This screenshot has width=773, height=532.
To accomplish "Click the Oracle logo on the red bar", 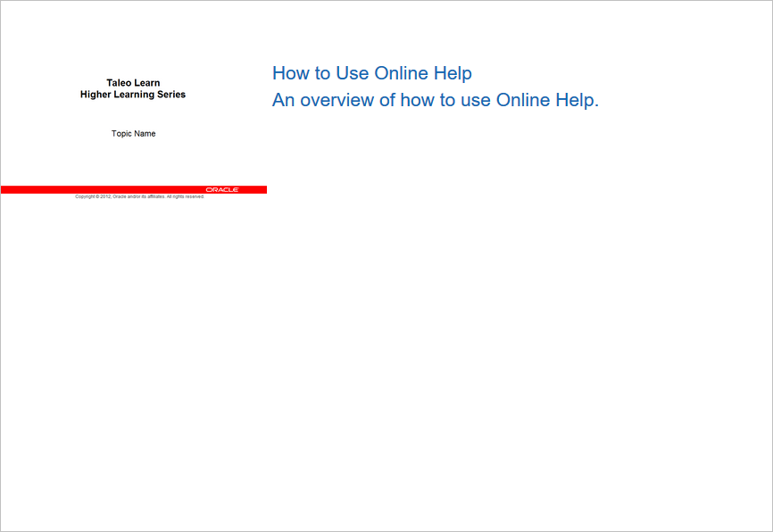I will [222, 190].
